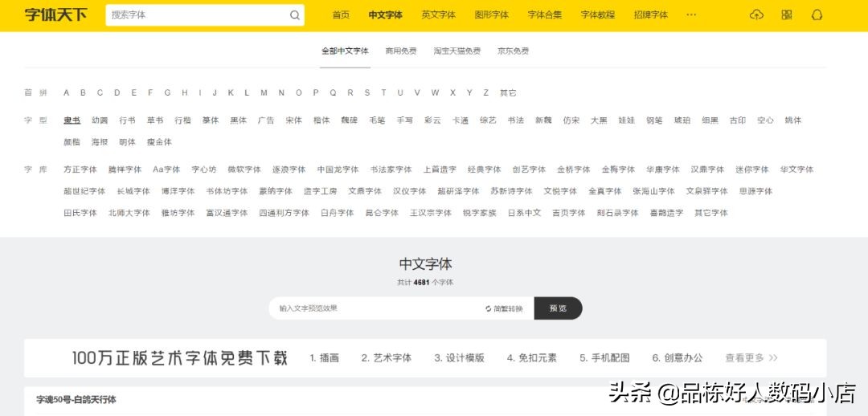
Task: Open 4. 免扣元素 banner link
Action: pos(531,358)
